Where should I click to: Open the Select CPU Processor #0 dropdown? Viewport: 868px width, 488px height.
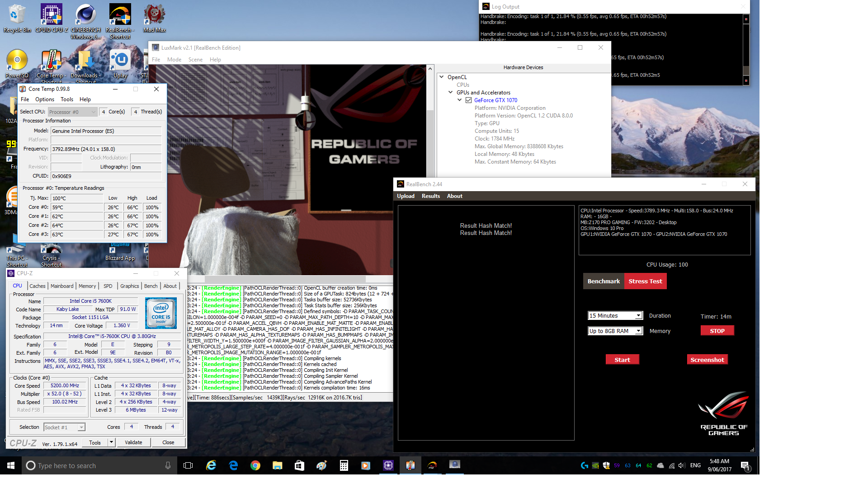tap(72, 112)
